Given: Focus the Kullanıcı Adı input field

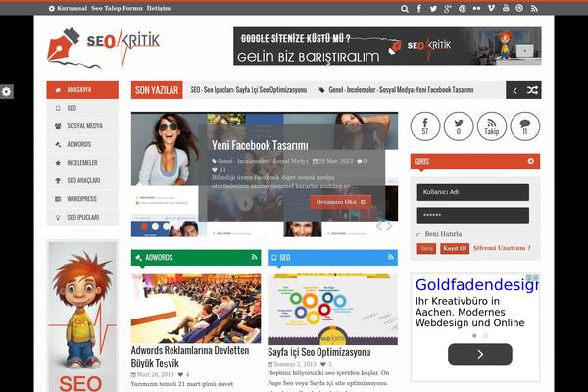Looking at the screenshot, I should [x=473, y=192].
